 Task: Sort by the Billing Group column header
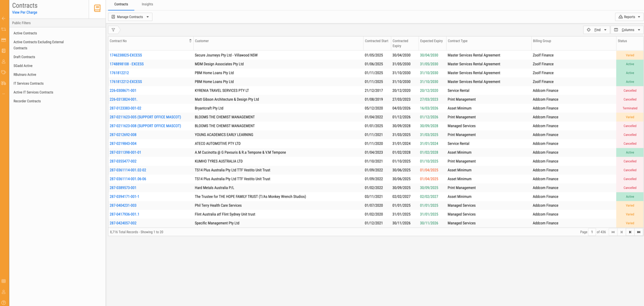542,41
